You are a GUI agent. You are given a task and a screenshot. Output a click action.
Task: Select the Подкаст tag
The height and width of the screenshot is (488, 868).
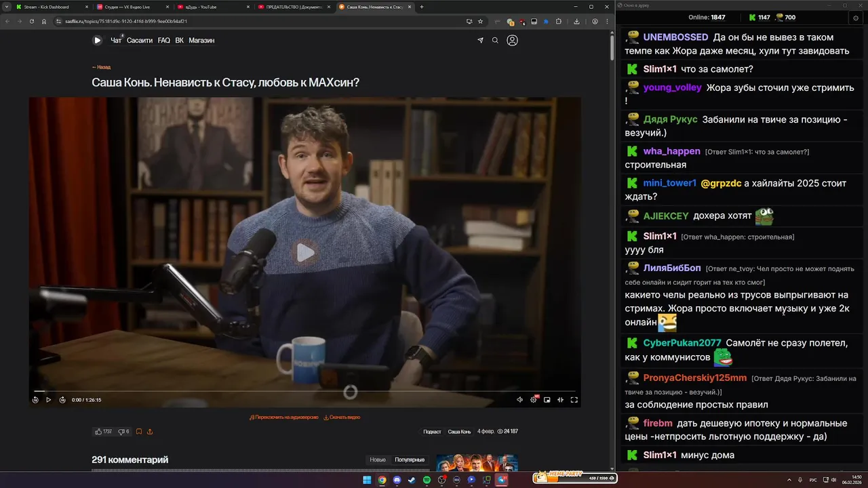click(432, 432)
